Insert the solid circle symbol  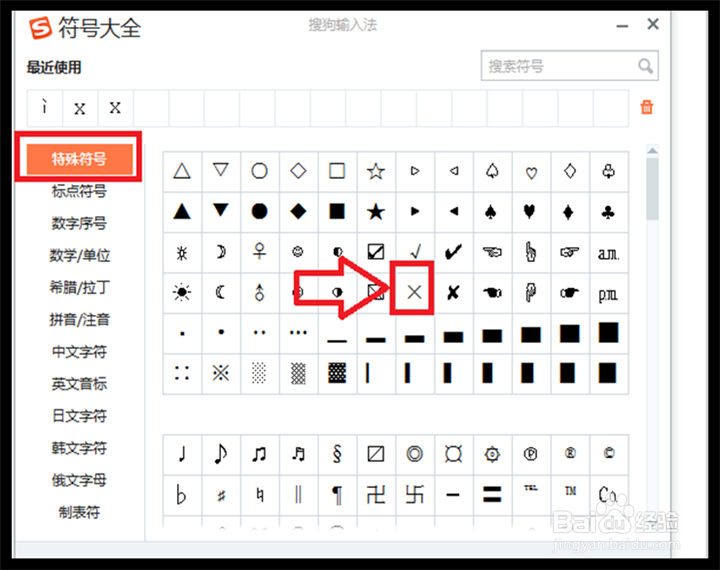(259, 212)
